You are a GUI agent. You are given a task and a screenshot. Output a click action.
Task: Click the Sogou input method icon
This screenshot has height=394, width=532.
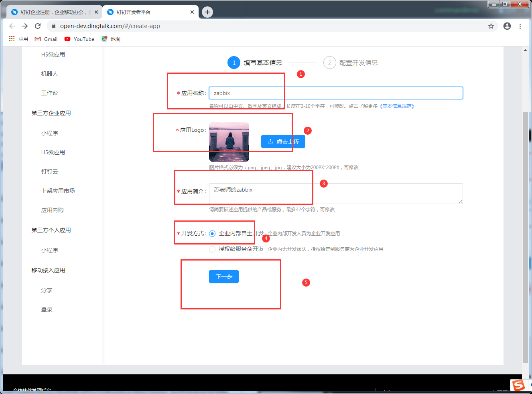pyautogui.click(x=518, y=385)
